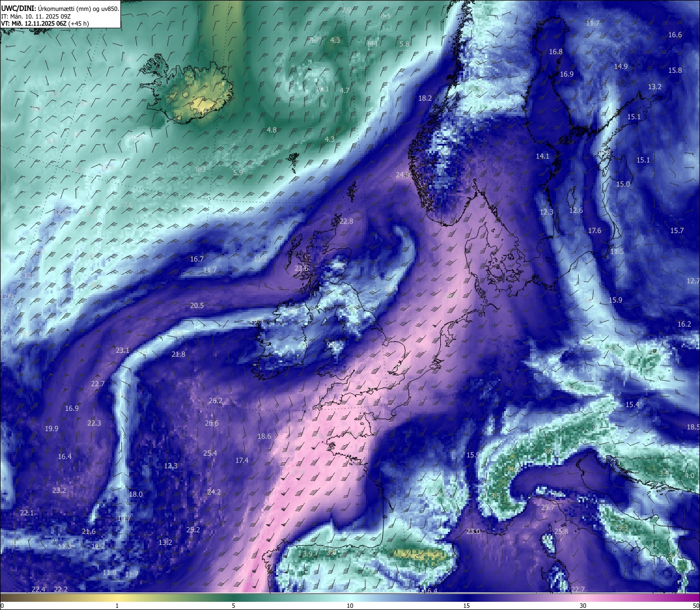The height and width of the screenshot is (610, 700).
Task: Click the 17.4 value on the map
Action: point(242,460)
